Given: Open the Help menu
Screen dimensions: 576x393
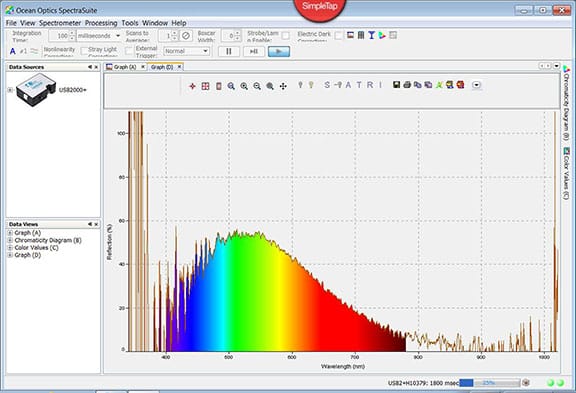Looking at the screenshot, I should [179, 23].
